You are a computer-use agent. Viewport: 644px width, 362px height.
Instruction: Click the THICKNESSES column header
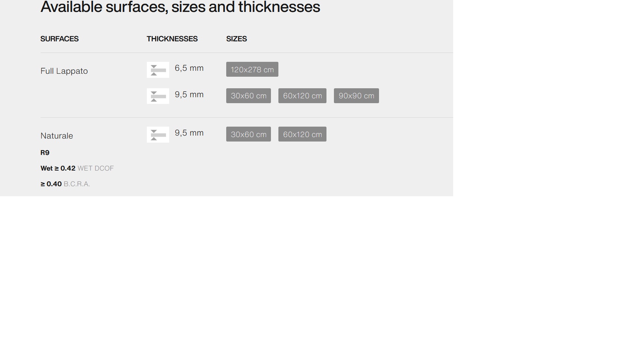(172, 39)
